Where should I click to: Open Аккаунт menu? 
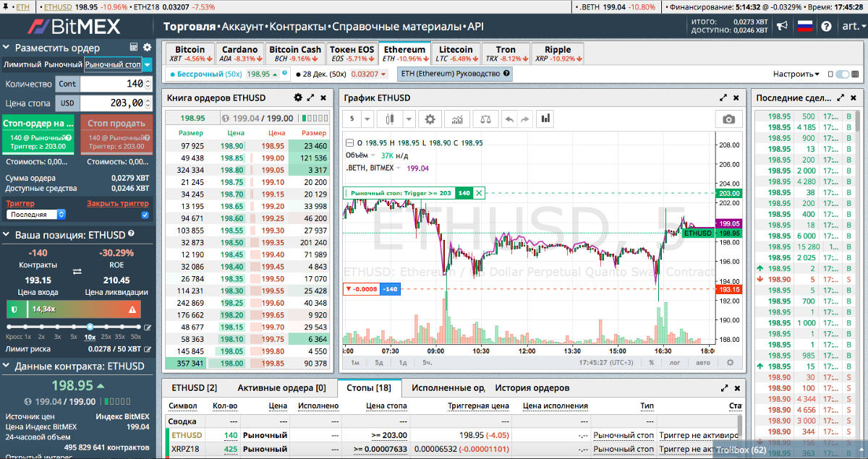click(x=242, y=27)
